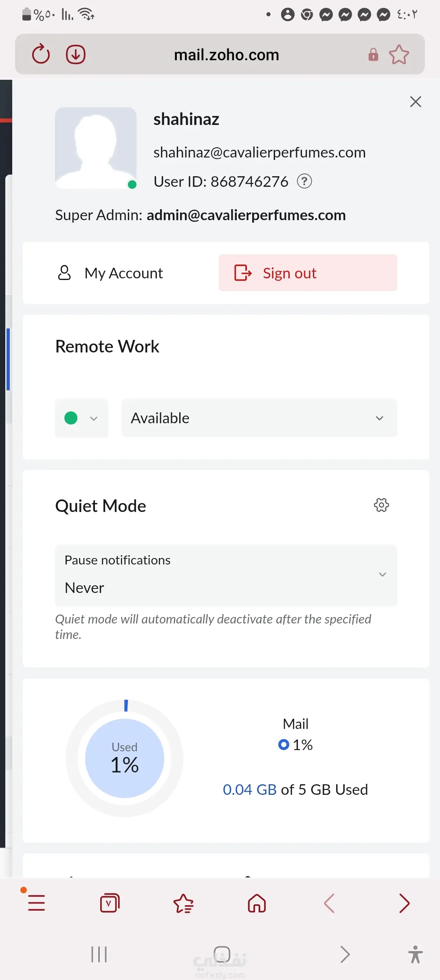The width and height of the screenshot is (440, 980).
Task: Bookmark page with the star icon
Action: pos(399,55)
